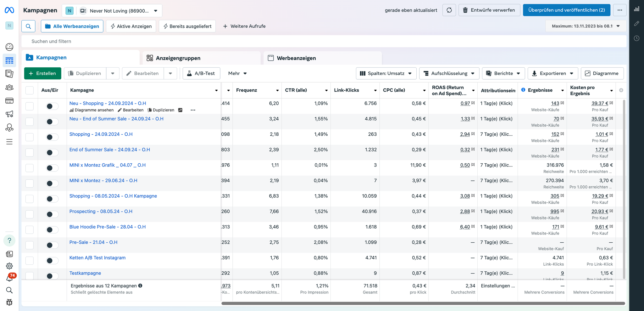
Task: Expand the Spalten: Umsatz dropdown
Action: click(x=386, y=73)
